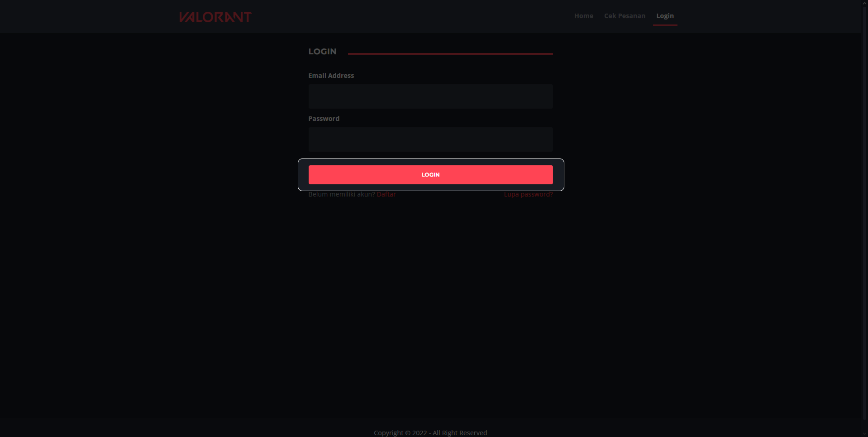
Task: Click the 'Belum memiliki akun?' text
Action: pyautogui.click(x=342, y=194)
